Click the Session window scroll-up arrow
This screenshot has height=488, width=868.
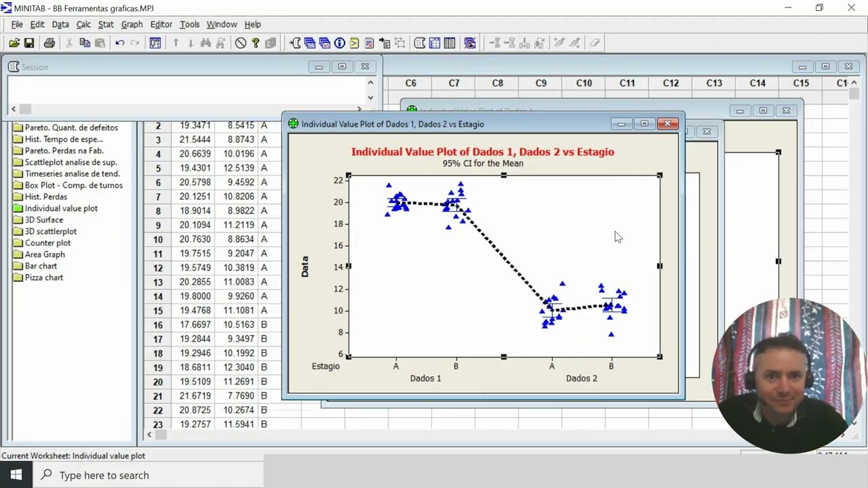[x=370, y=83]
